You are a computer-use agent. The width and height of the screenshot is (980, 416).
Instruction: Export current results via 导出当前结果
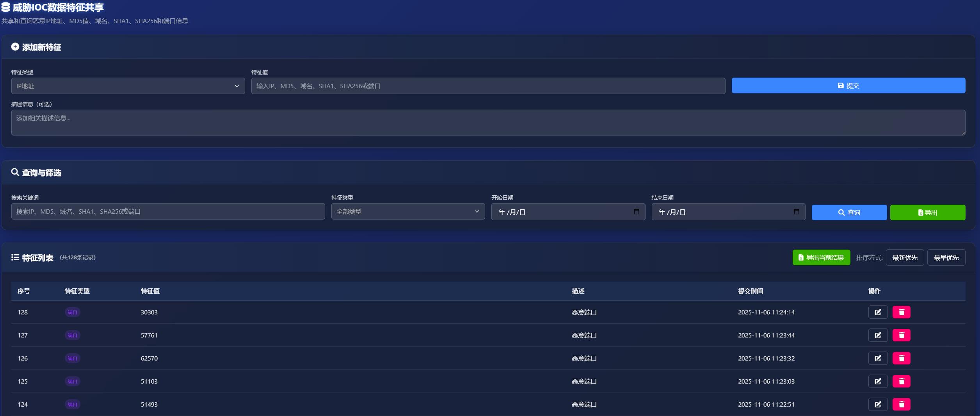821,257
